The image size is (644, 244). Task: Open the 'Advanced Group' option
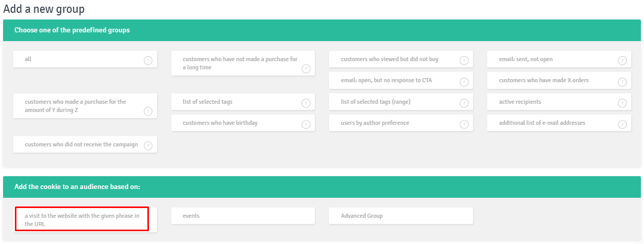pyautogui.click(x=401, y=216)
